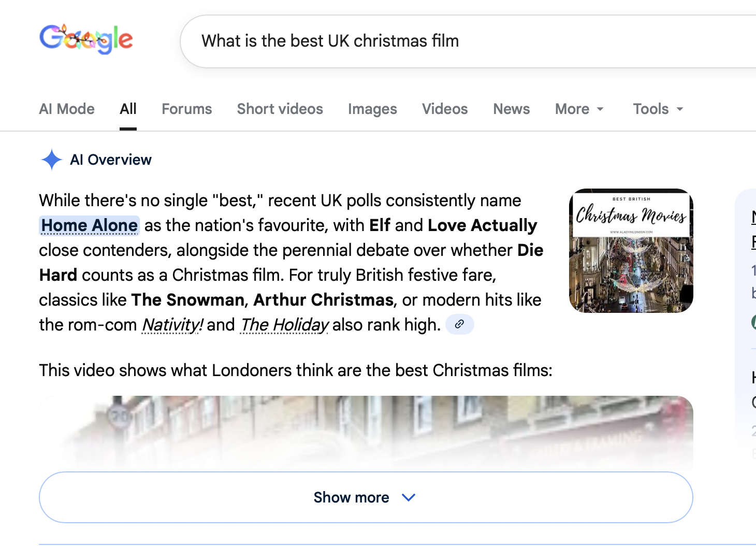Screen dimensions: 756x546
Task: Switch to AI Mode tab
Action: [67, 109]
